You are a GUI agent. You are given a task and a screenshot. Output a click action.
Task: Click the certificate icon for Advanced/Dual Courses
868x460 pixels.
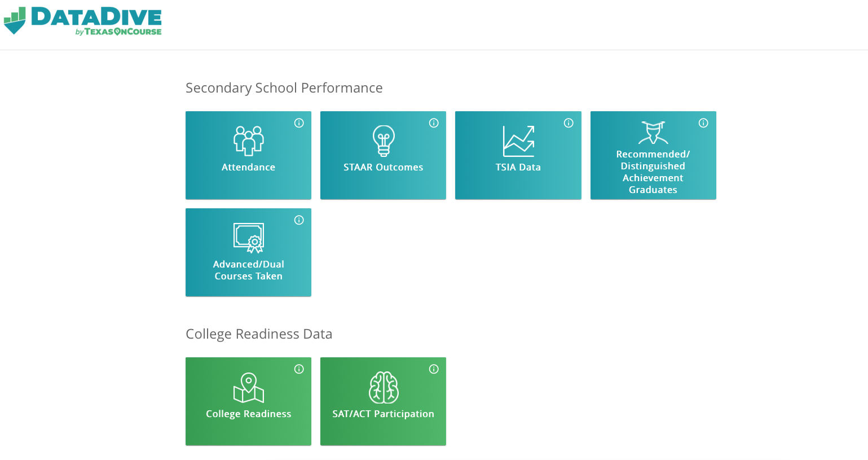click(x=249, y=238)
